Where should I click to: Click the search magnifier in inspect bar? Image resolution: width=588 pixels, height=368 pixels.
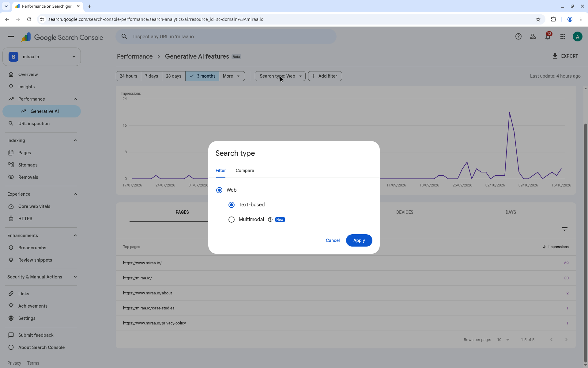(x=124, y=36)
